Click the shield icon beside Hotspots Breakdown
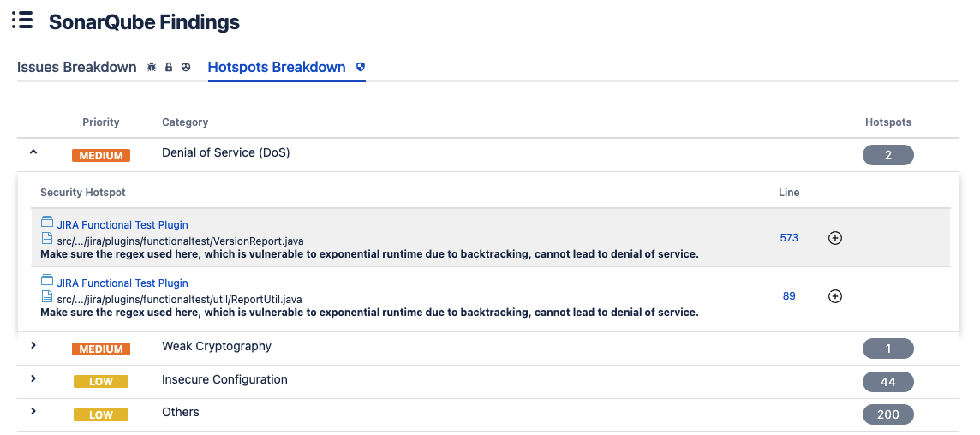This screenshot has width=980, height=435. click(x=360, y=67)
